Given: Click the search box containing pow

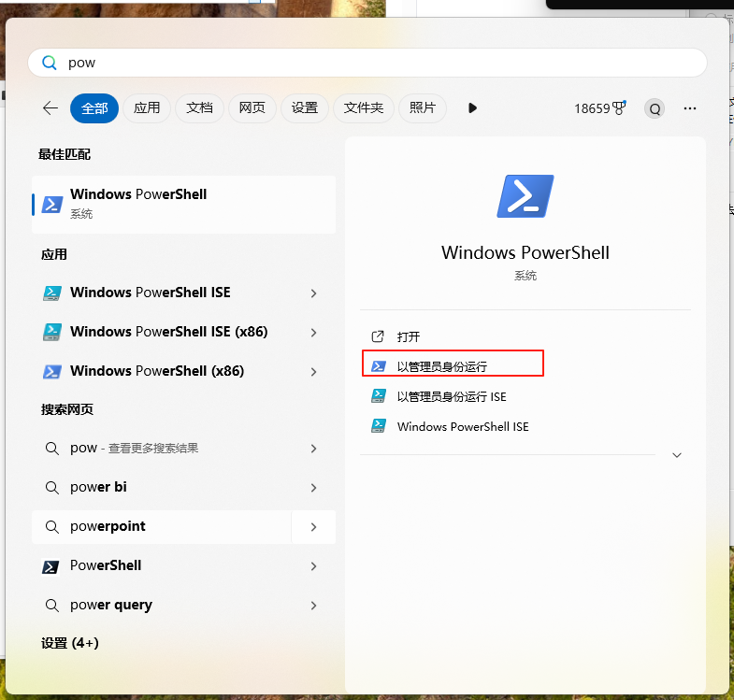Looking at the screenshot, I should (x=367, y=63).
